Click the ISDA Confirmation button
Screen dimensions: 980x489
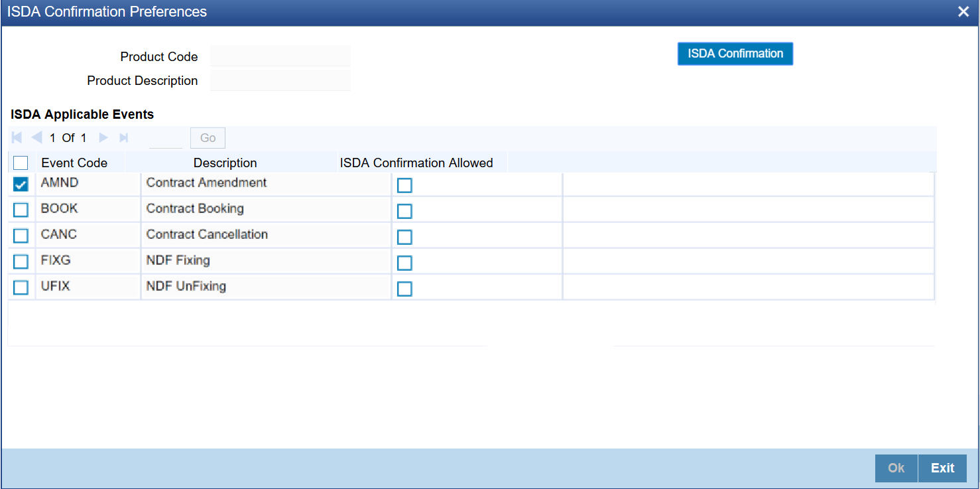click(735, 54)
